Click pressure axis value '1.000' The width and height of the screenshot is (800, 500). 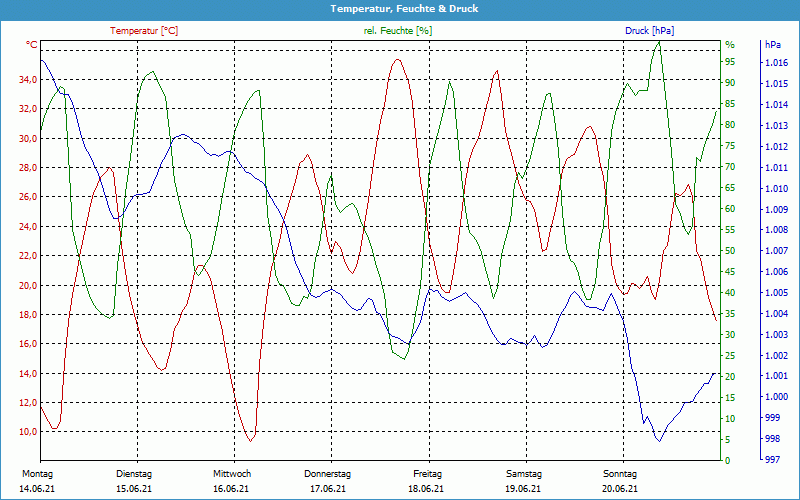pyautogui.click(x=776, y=397)
